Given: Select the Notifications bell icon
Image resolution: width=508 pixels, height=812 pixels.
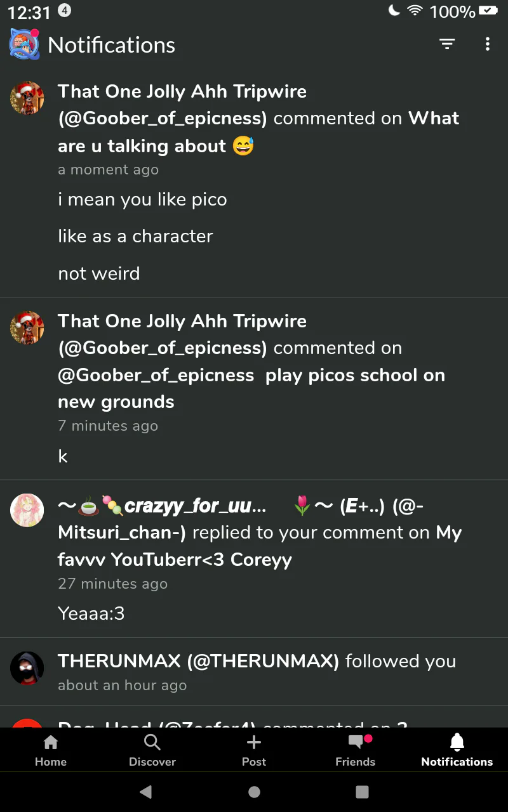Looking at the screenshot, I should click(457, 742).
